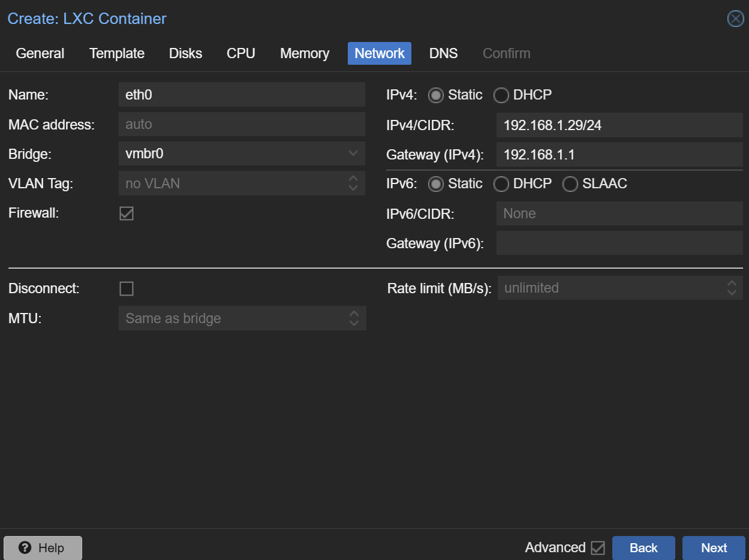Go to the Memory tab
The image size is (749, 560).
pyautogui.click(x=305, y=53)
